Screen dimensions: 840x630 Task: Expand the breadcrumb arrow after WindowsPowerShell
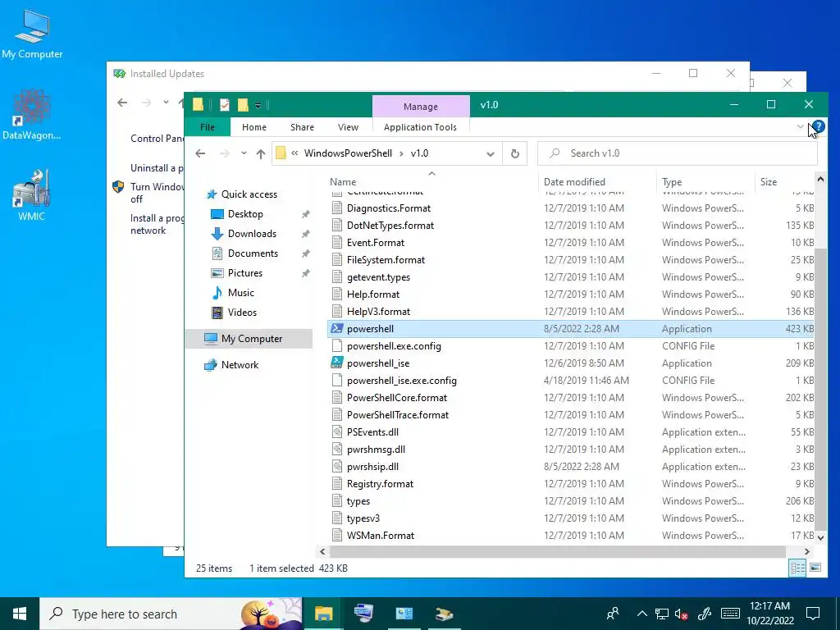401,153
